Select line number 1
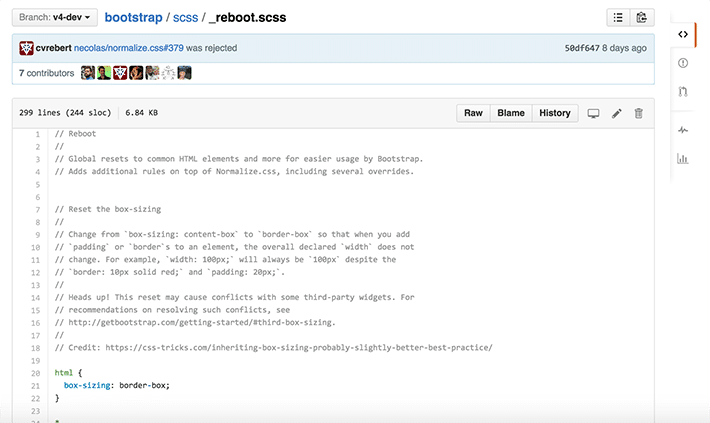The width and height of the screenshot is (710, 423). click(x=38, y=134)
